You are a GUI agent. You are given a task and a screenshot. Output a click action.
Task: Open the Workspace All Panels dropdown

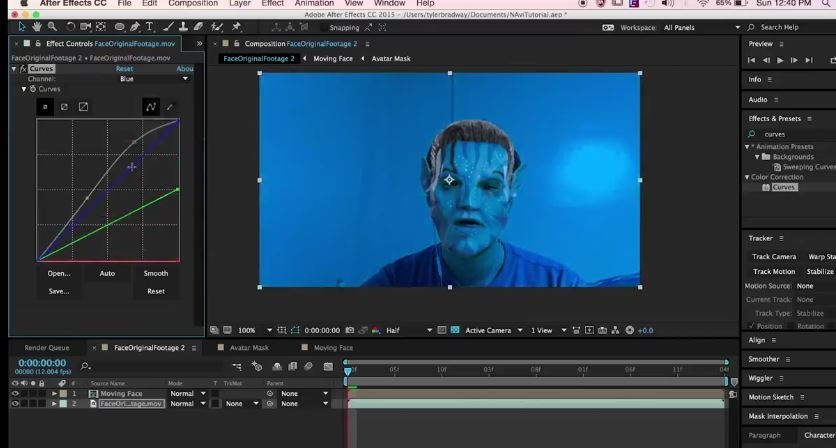702,27
